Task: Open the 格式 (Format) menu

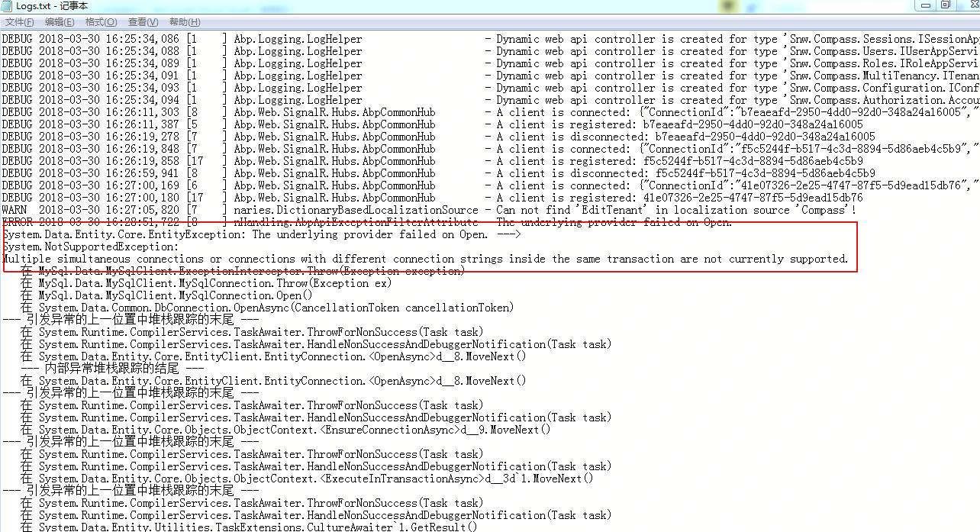Action: point(101,21)
